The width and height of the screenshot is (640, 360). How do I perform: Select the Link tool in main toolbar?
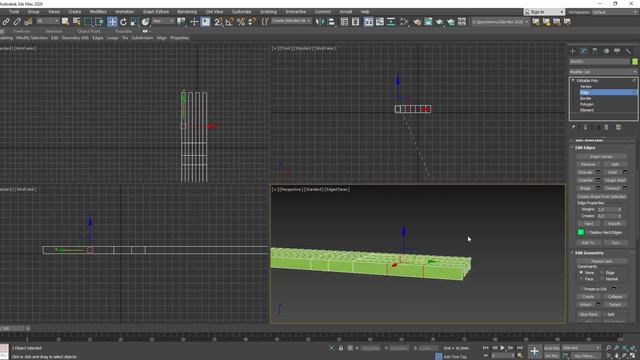click(x=6, y=22)
